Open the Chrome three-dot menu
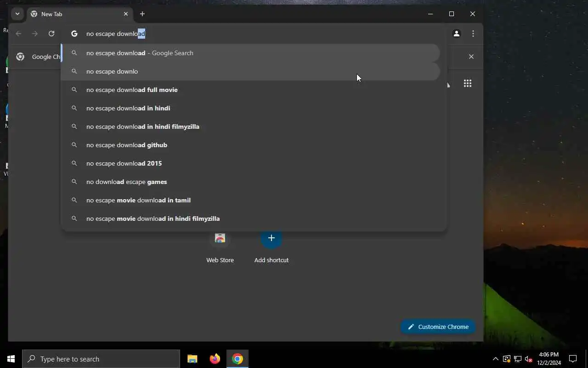Image resolution: width=588 pixels, height=368 pixels. [x=473, y=34]
